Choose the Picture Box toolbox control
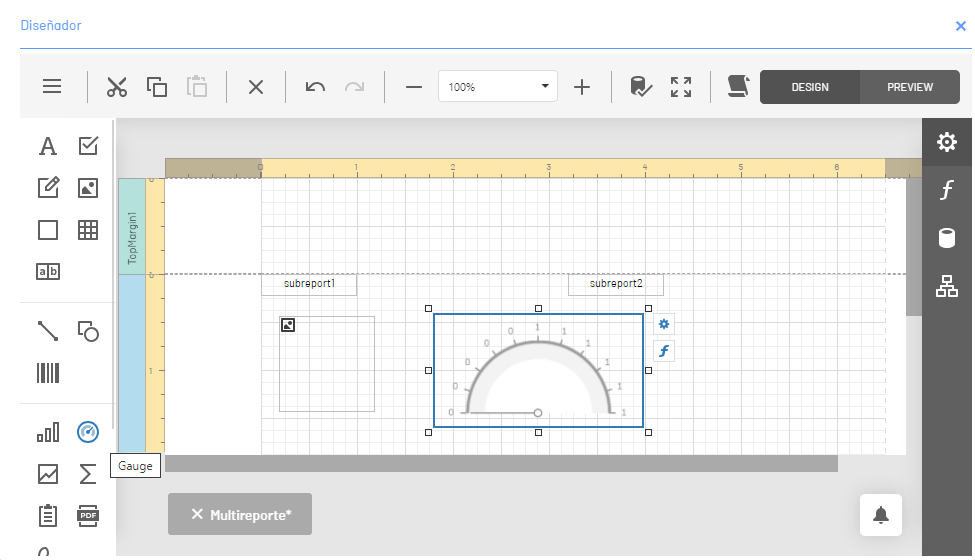 pyautogui.click(x=88, y=188)
